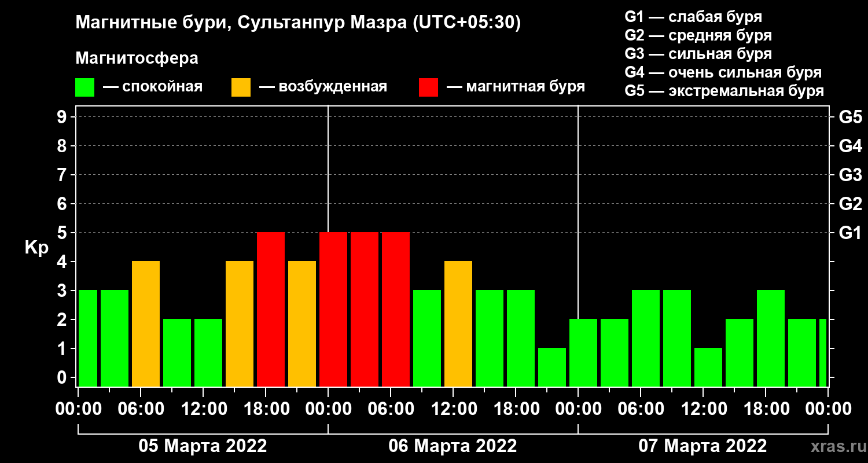Screen dimensions: 868x463
Task: Click legend line 'G1 — слабая буря'
Action: (693, 16)
